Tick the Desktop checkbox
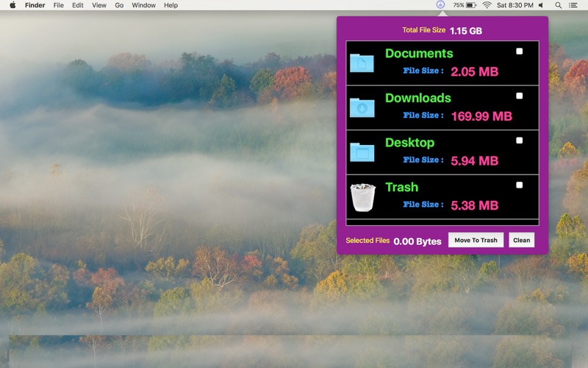The image size is (588, 368). pyautogui.click(x=520, y=141)
